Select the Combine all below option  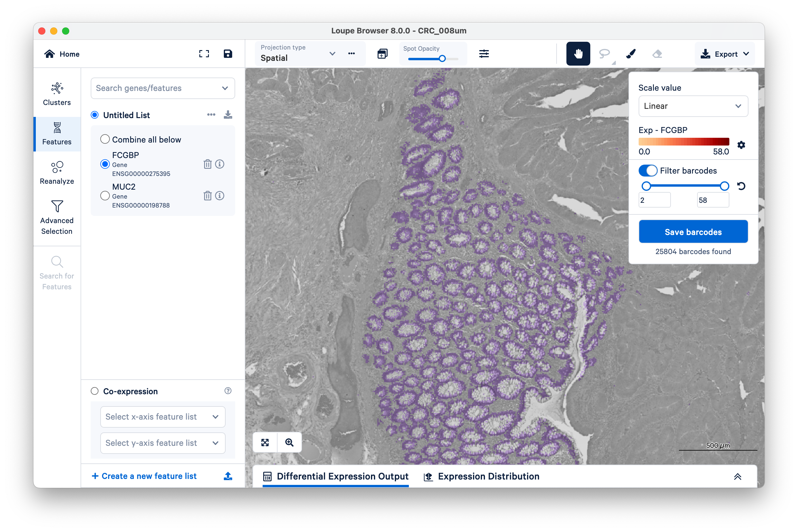coord(105,140)
